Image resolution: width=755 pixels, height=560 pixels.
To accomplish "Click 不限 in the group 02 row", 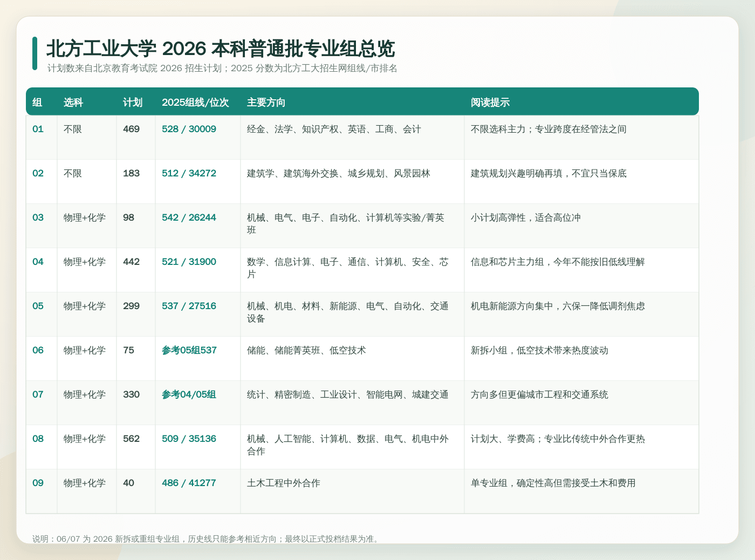I will point(73,174).
